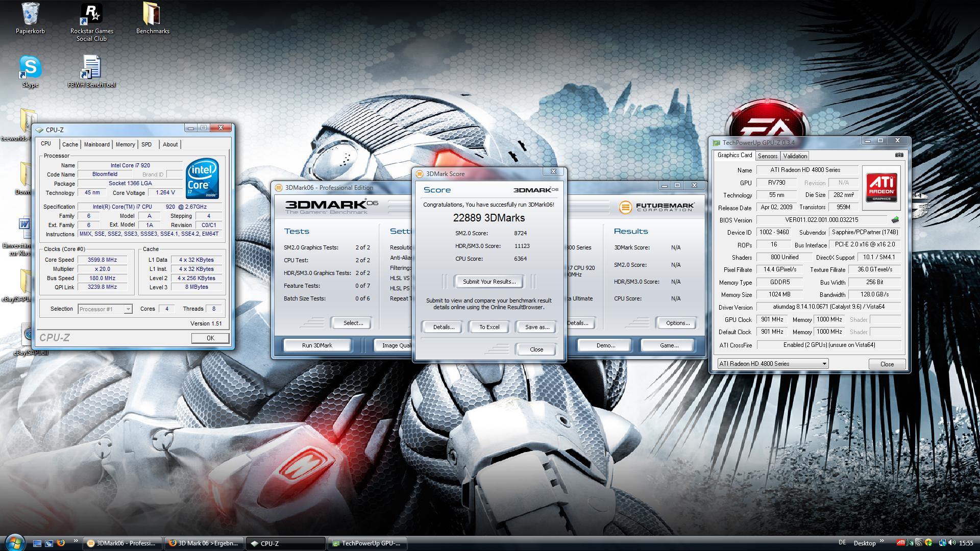The image size is (980, 551).
Task: Click Close button in GPU-Z window
Action: pos(887,364)
